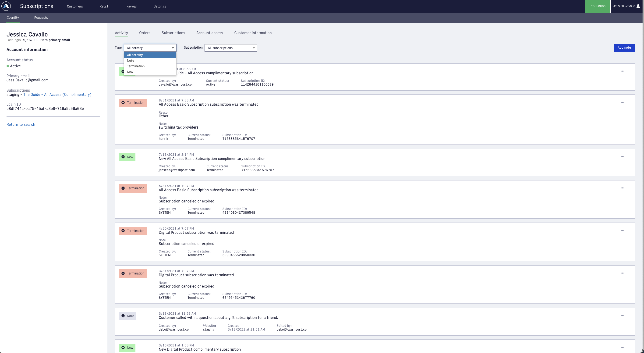Switch to the Subscriptions tab
This screenshot has height=353, width=644.
click(x=173, y=33)
